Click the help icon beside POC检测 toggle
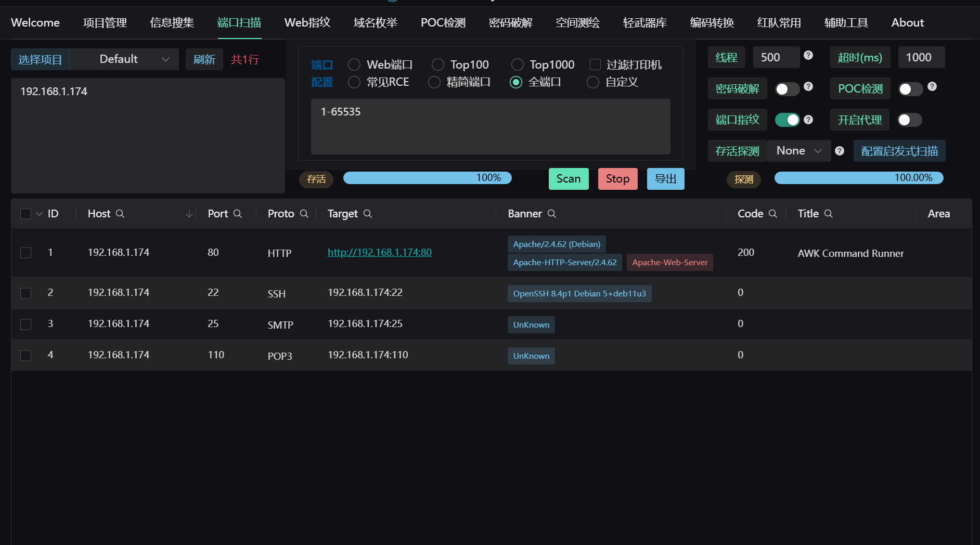 coord(932,86)
